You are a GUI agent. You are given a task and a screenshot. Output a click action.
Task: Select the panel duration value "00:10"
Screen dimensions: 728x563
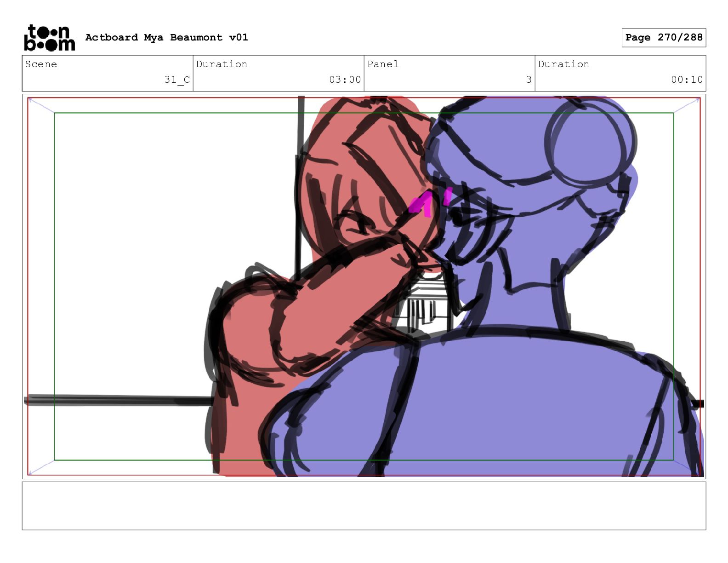click(687, 80)
